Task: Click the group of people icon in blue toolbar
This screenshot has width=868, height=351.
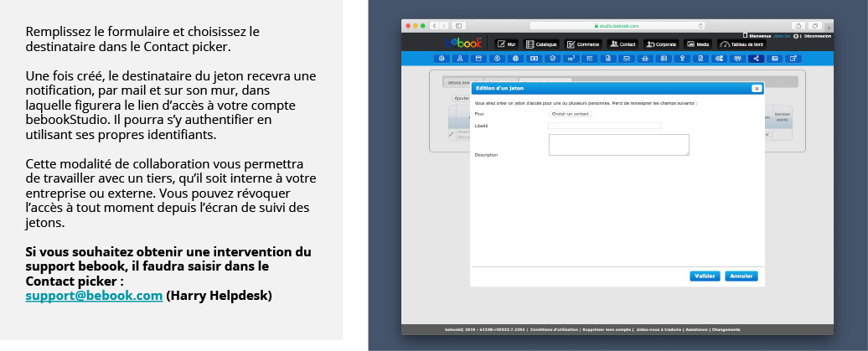Action: coord(737,59)
